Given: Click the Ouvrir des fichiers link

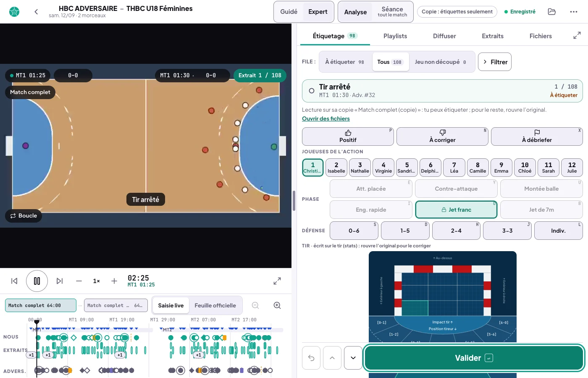Looking at the screenshot, I should 326,118.
